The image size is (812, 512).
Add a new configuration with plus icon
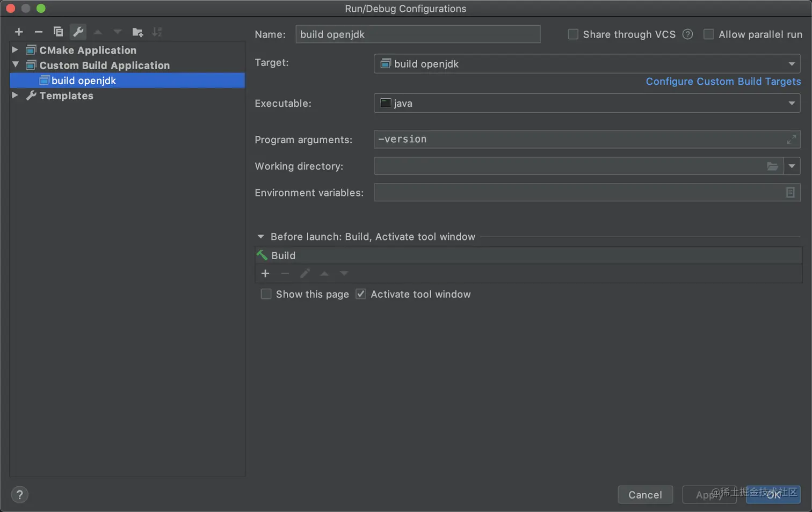tap(19, 32)
